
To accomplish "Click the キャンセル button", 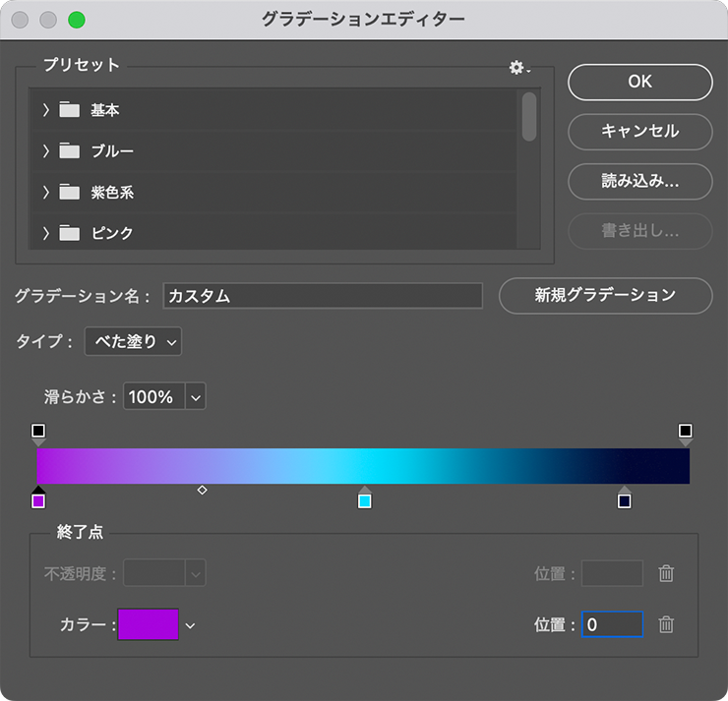I will tap(639, 131).
